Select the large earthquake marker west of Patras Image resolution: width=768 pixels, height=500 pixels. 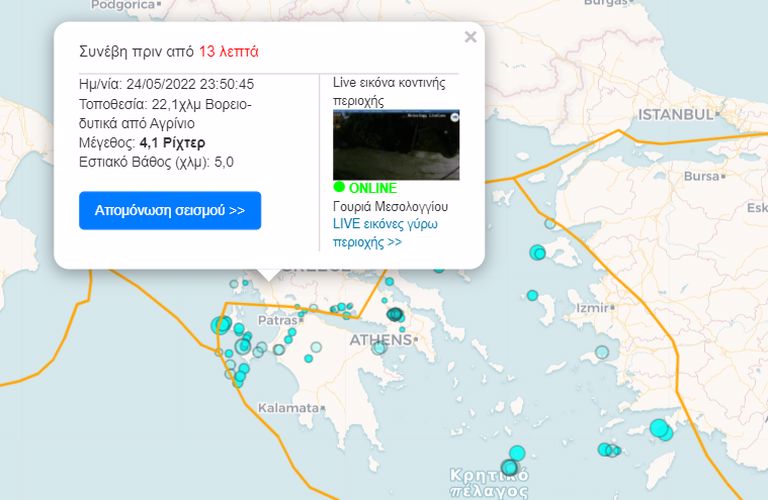221,325
